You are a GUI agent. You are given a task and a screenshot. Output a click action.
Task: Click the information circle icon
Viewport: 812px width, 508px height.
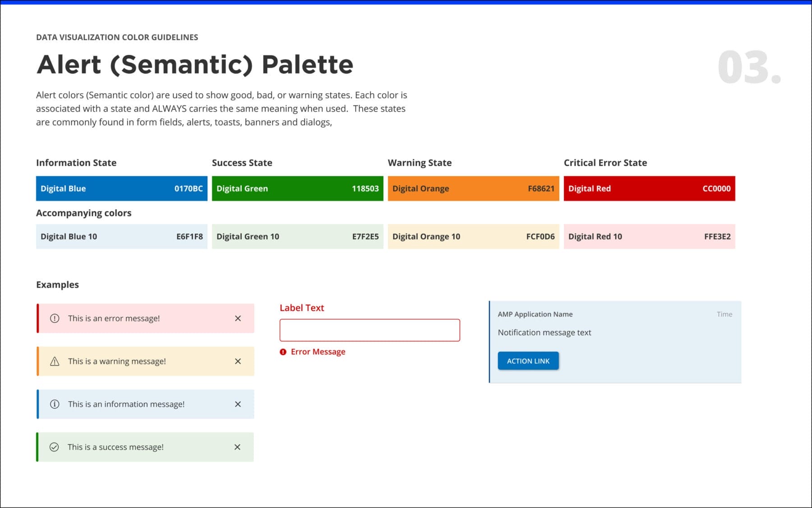click(x=55, y=404)
